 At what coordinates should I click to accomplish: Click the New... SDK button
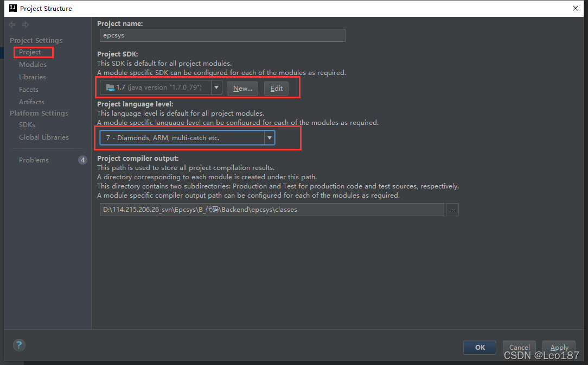click(x=242, y=88)
